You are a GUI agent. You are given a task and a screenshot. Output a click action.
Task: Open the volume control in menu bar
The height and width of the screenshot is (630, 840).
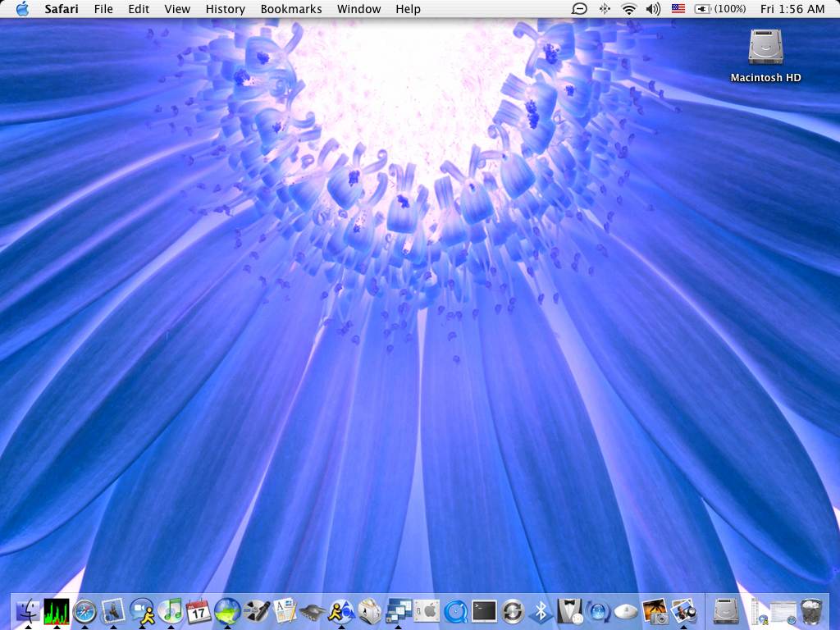click(x=653, y=9)
